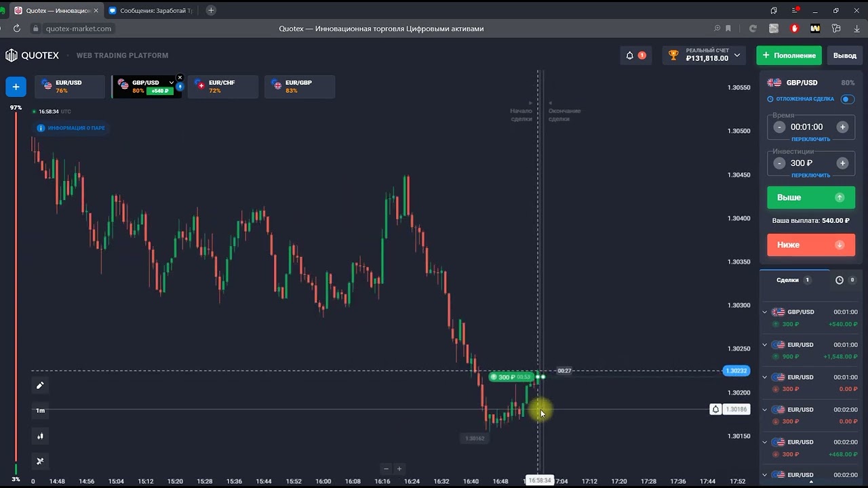The image size is (868, 488).
Task: Click the red Ниже trade button
Action: point(811,245)
